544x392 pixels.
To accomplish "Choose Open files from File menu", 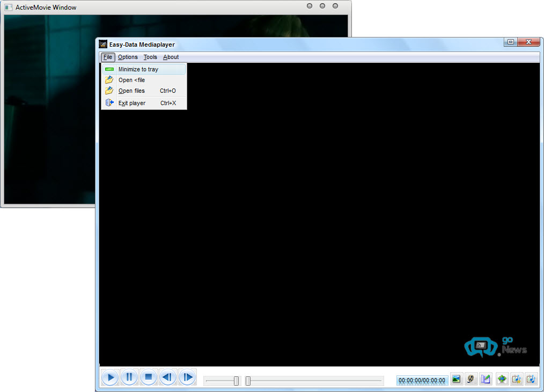I will (131, 91).
